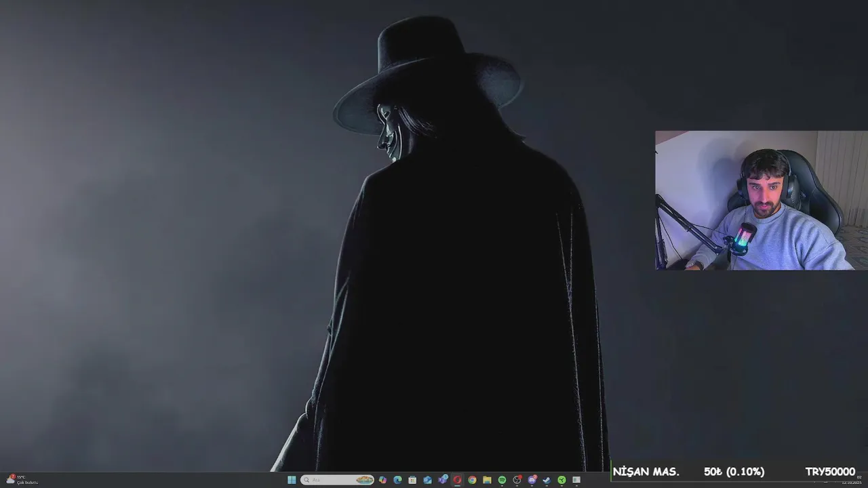Open the green round app taskbar icon
This screenshot has width=868, height=488.
click(x=561, y=480)
